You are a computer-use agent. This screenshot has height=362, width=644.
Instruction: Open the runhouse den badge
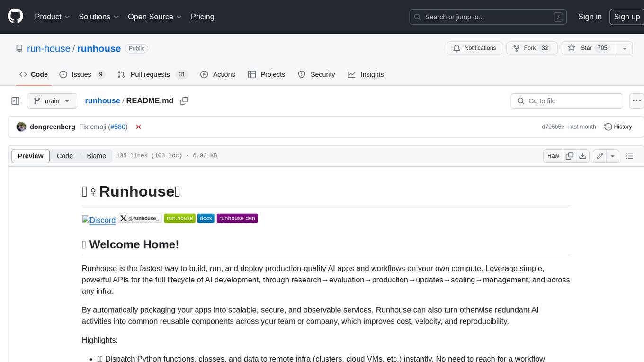tap(237, 218)
